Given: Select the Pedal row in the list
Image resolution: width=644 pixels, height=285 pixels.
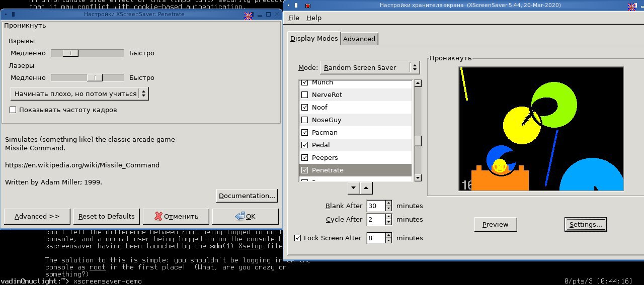Looking at the screenshot, I should point(355,145).
